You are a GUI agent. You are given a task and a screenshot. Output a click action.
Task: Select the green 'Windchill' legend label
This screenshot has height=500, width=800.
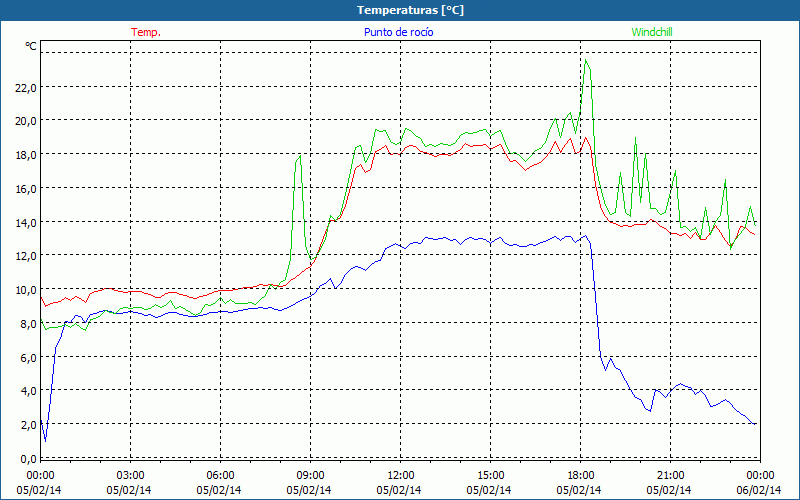(x=652, y=32)
